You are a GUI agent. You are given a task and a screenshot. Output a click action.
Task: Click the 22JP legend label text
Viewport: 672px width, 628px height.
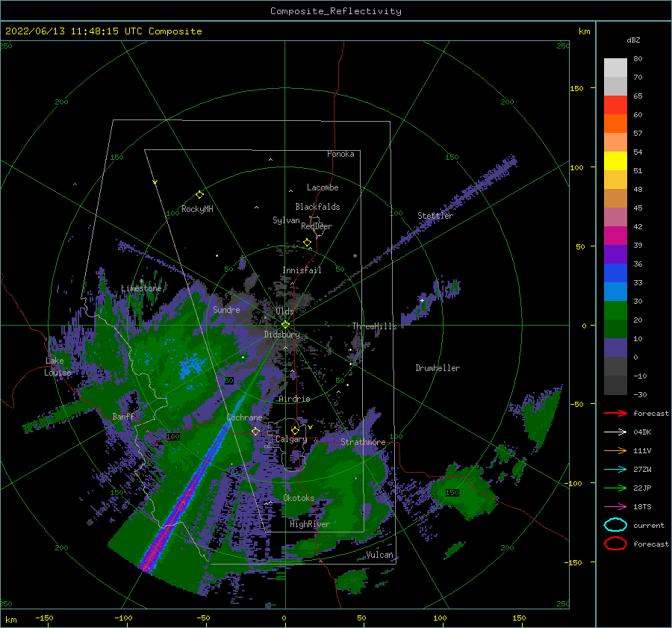click(x=642, y=488)
